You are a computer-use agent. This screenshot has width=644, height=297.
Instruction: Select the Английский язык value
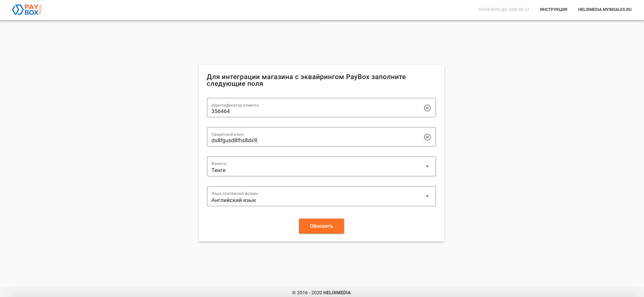234,200
